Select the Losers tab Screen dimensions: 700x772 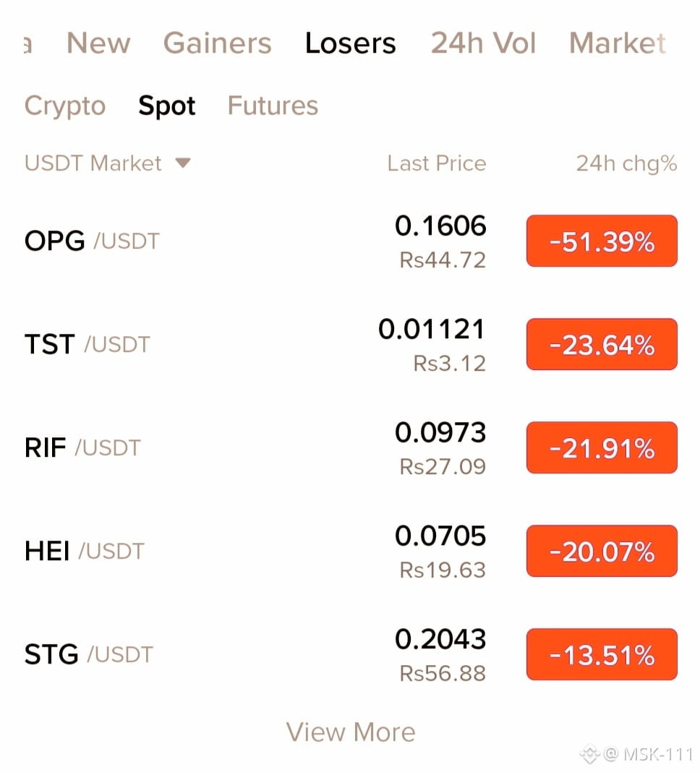350,43
